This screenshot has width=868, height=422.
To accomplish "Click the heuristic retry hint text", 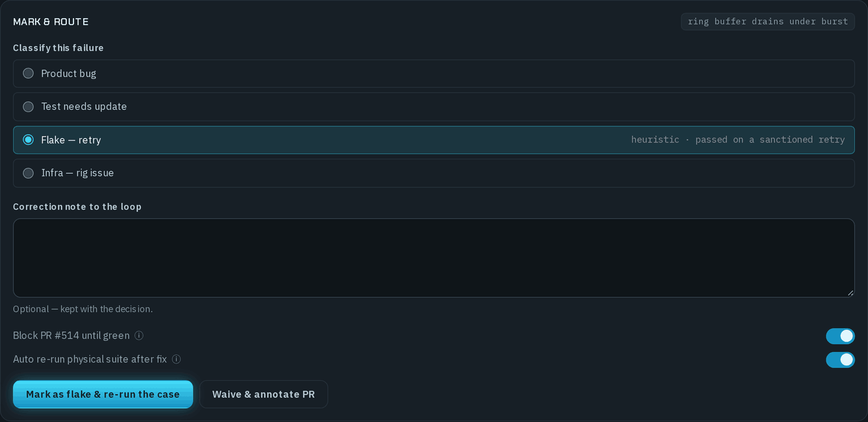I will tap(738, 140).
